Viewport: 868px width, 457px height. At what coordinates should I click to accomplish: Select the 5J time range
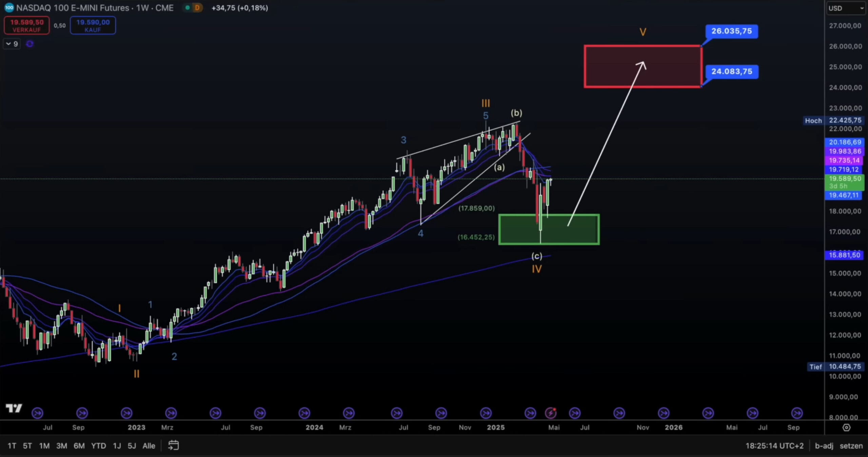(132, 445)
